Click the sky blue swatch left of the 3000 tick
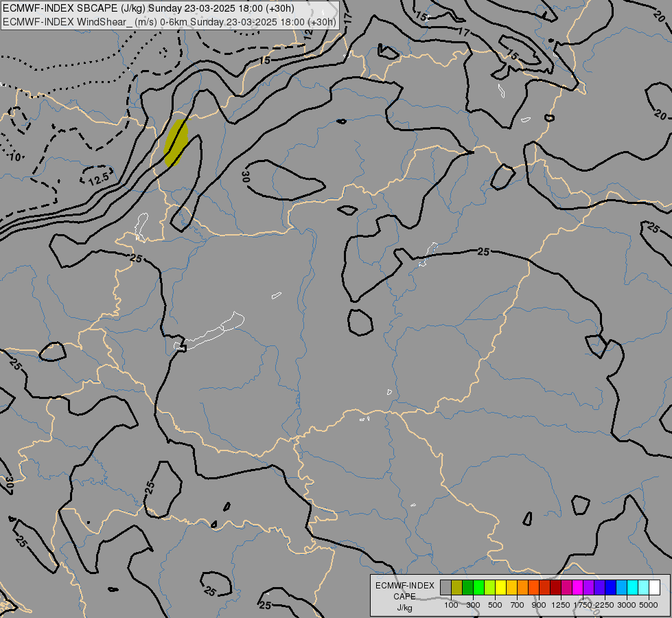Screen dimensions: 672x618 pos(621,588)
